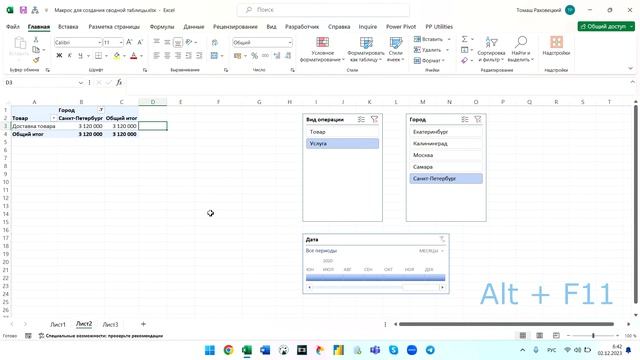The width and height of the screenshot is (640, 360).
Task: Open Товар row filter dropdown in pivot
Action: tap(53, 118)
